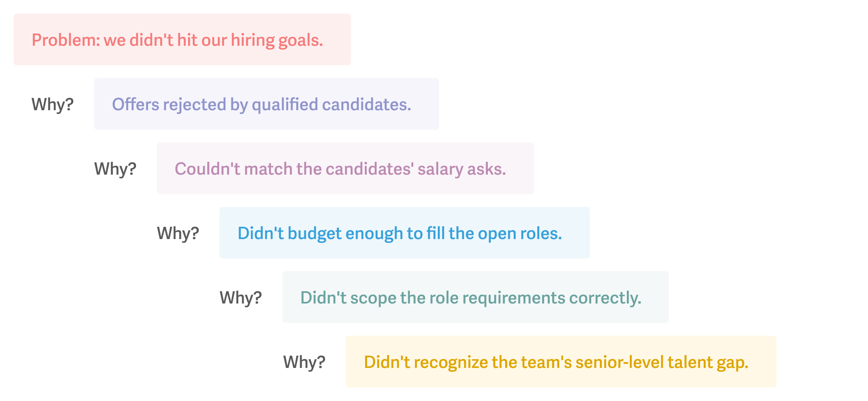Viewport: 868px width, 401px height.
Task: Click the 'Why?' label beside salary asks box
Action: point(115,169)
